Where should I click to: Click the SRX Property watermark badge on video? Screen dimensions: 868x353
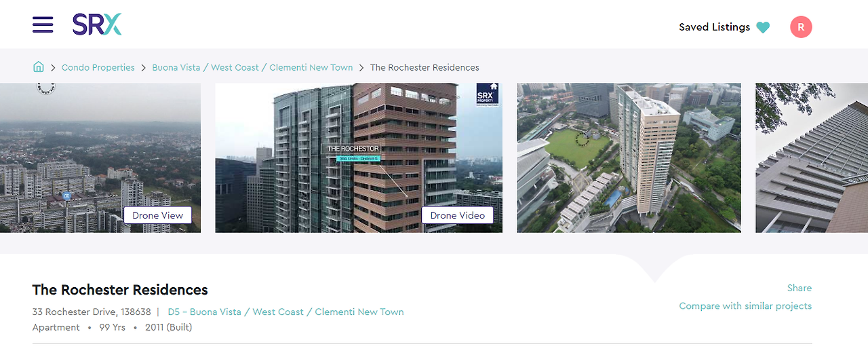[488, 92]
